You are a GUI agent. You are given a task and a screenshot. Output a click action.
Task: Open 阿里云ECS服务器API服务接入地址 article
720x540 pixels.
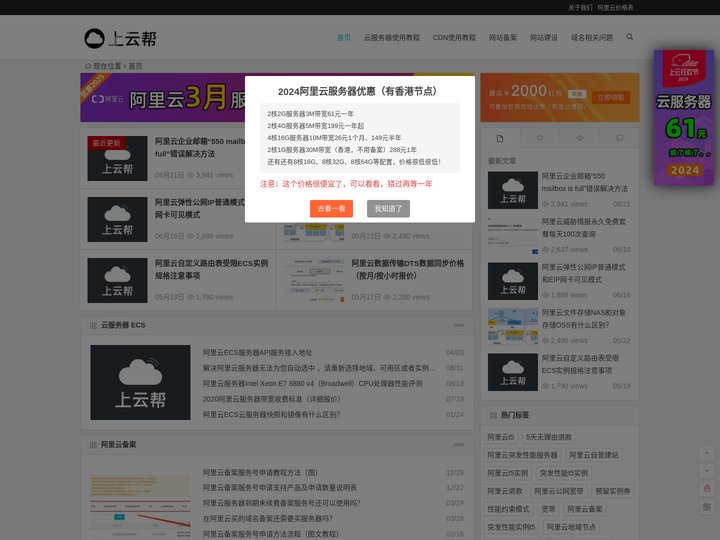(257, 353)
